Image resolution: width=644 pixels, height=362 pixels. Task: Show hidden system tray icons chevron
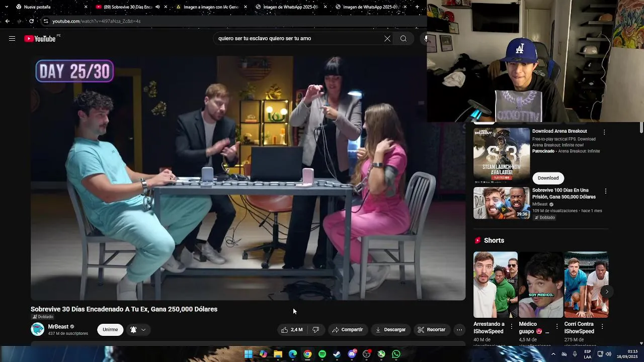(553, 354)
